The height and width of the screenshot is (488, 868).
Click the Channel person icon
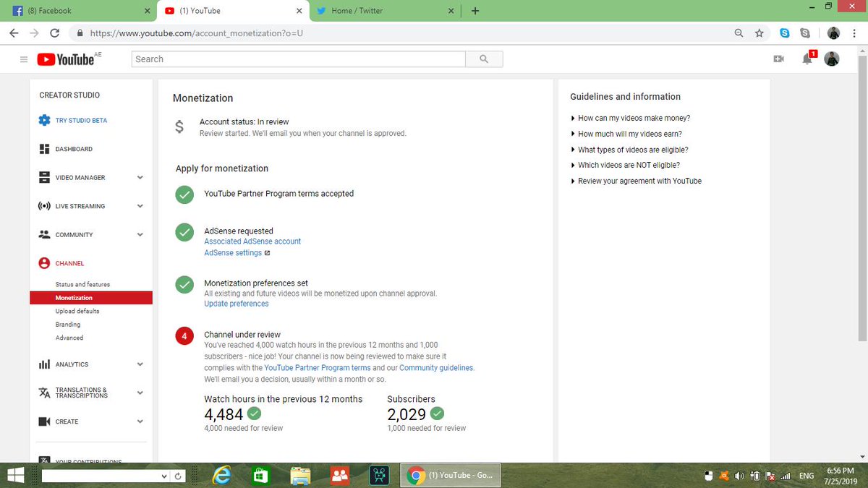coord(44,263)
